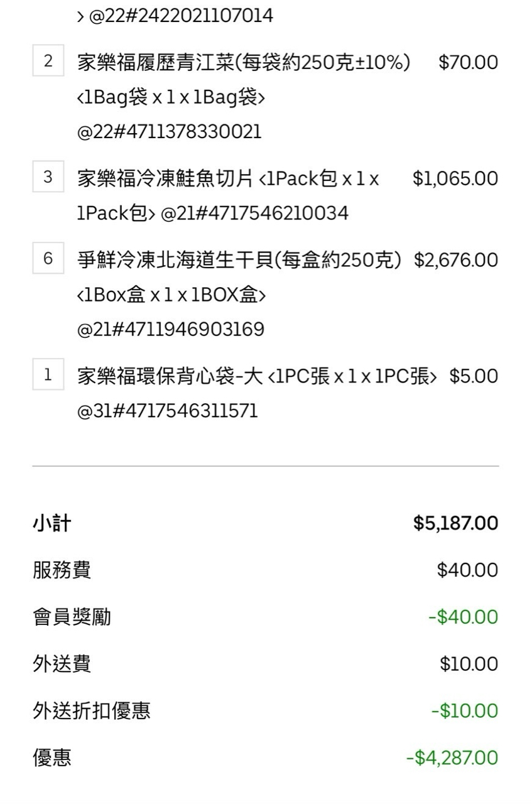Select the 爭鮮冷凍北海道生干貝 item name
Screen dimensions: 532x804
coord(239,260)
